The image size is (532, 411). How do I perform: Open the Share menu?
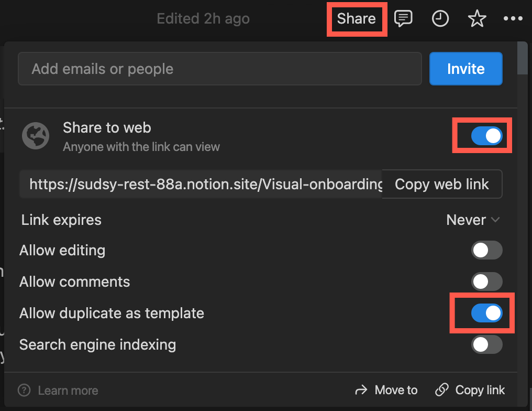point(357,18)
